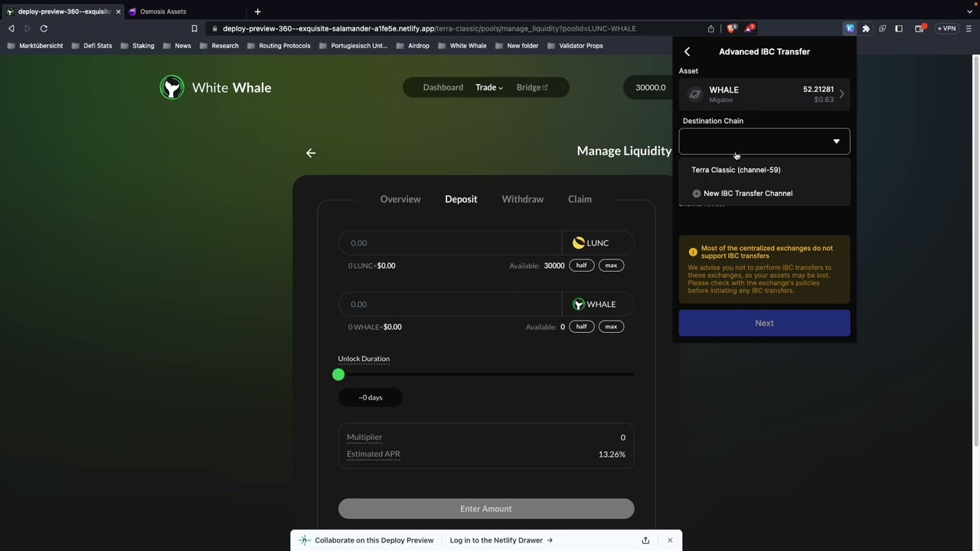Viewport: 980px width, 551px height.
Task: Click the WHALE token icon in deposit form
Action: (579, 304)
